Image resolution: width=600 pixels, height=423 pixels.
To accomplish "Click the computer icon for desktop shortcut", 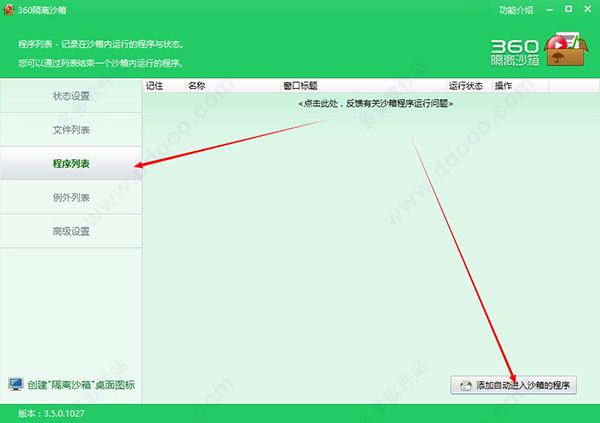I will point(16,384).
